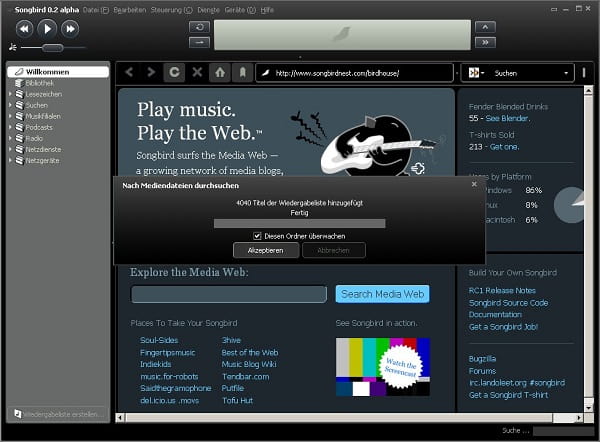Click the Akzeptieren button in the dialog

(265, 250)
